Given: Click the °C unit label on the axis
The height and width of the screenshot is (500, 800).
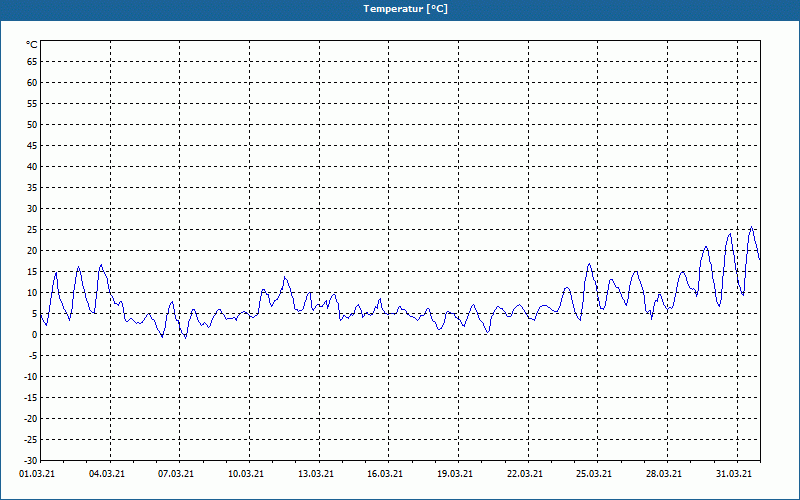Looking at the screenshot, I should (32, 45).
